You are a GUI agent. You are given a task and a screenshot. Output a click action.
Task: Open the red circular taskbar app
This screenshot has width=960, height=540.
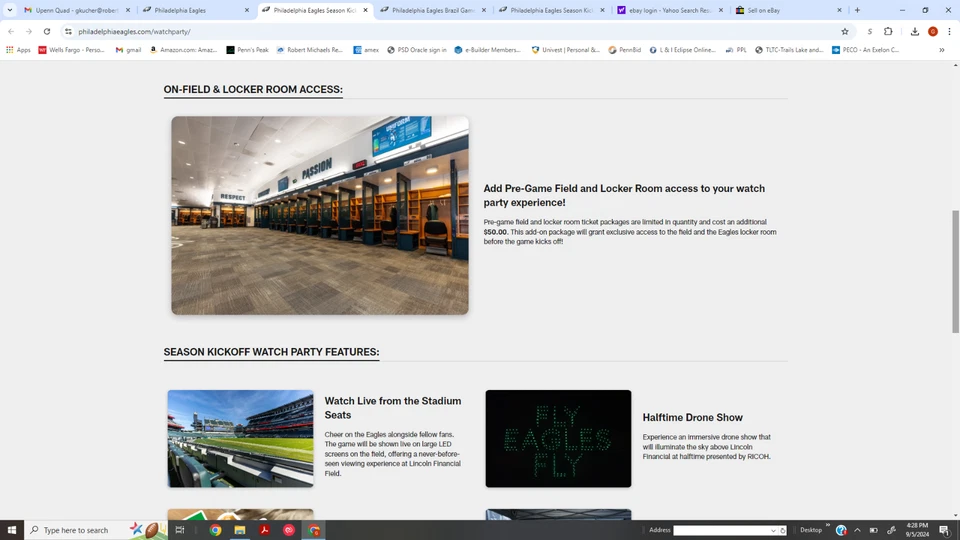(x=289, y=530)
